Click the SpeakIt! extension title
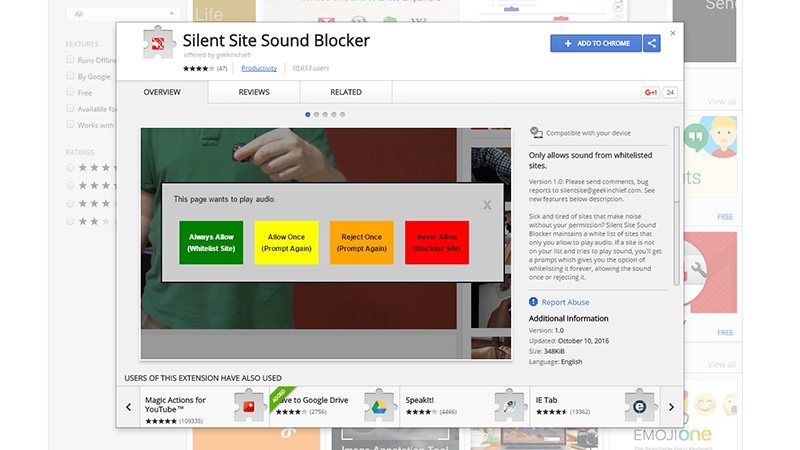 (419, 400)
